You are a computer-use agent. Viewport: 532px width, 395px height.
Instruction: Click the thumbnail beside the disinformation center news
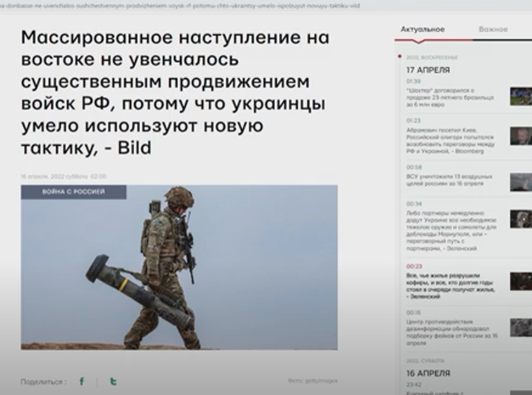click(x=520, y=327)
